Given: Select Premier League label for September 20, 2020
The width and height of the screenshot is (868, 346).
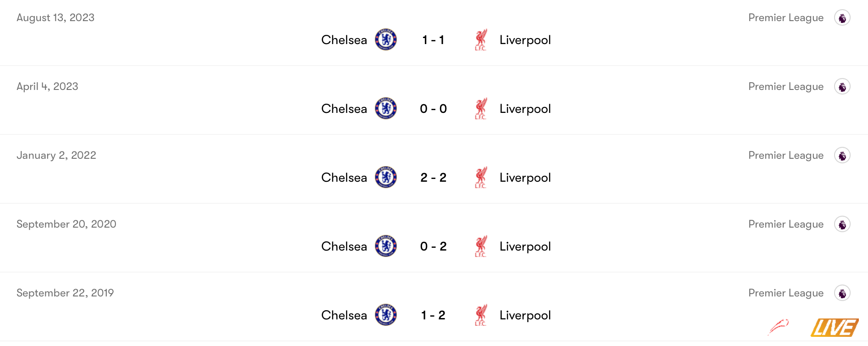Looking at the screenshot, I should click(786, 224).
